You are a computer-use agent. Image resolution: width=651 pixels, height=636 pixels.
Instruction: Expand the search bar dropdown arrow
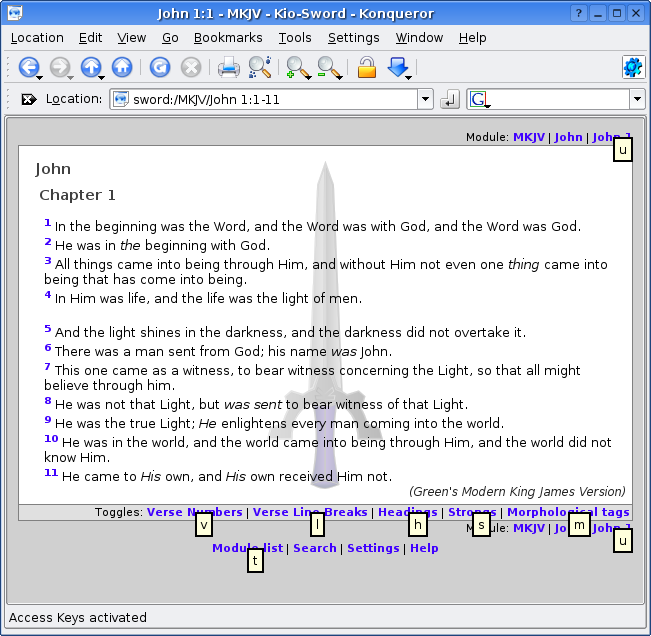637,99
